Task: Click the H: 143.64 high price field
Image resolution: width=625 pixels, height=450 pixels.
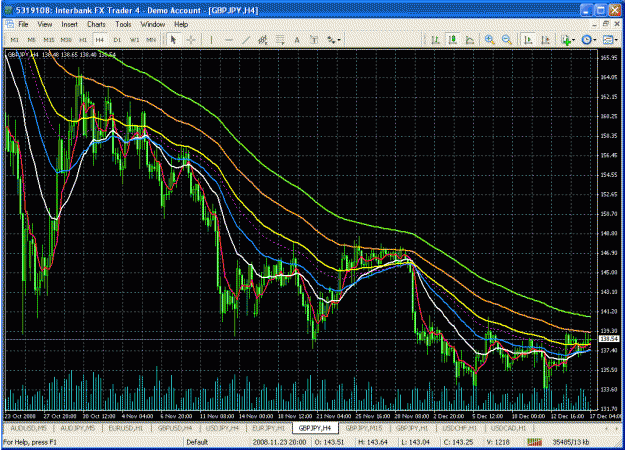Action: 373,442
